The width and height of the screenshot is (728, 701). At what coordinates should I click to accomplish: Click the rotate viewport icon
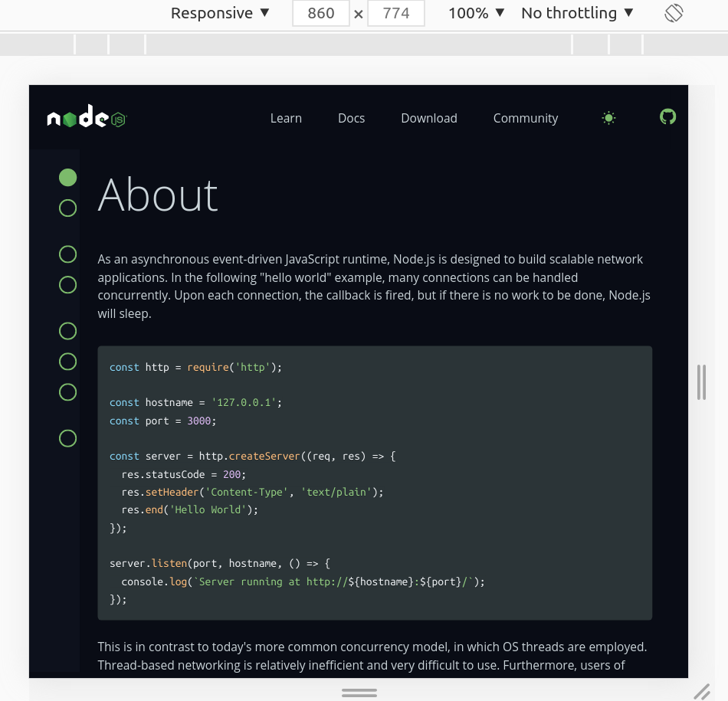pyautogui.click(x=674, y=13)
